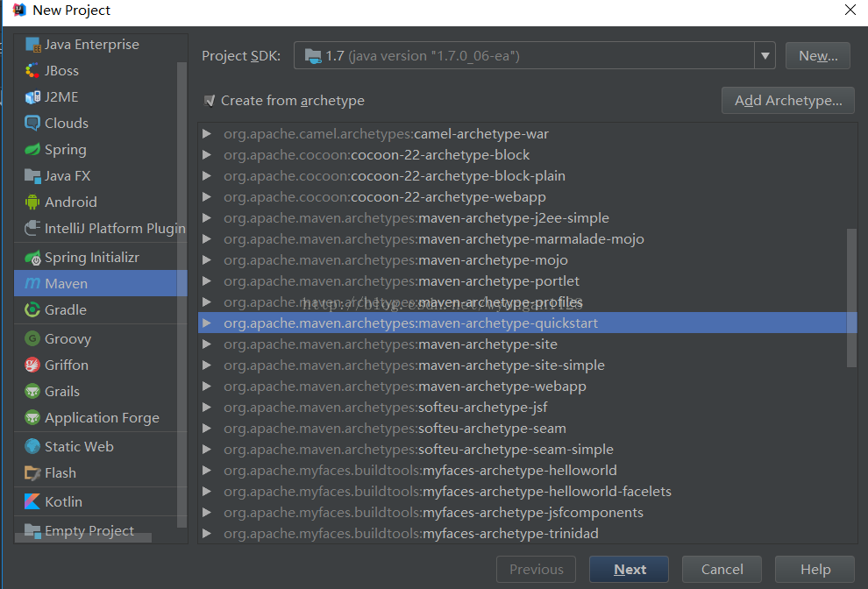Image resolution: width=868 pixels, height=589 pixels.
Task: Click the Next button
Action: pos(629,570)
